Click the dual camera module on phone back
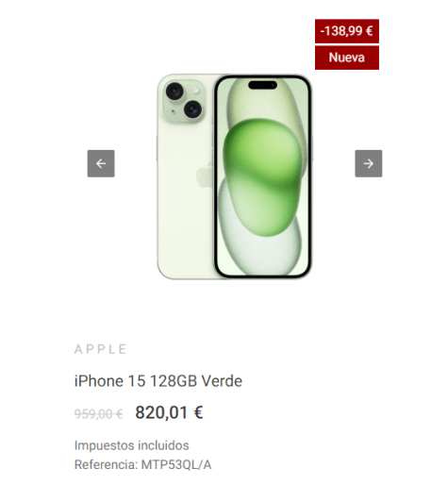This screenshot has width=448, height=485. pos(183,101)
